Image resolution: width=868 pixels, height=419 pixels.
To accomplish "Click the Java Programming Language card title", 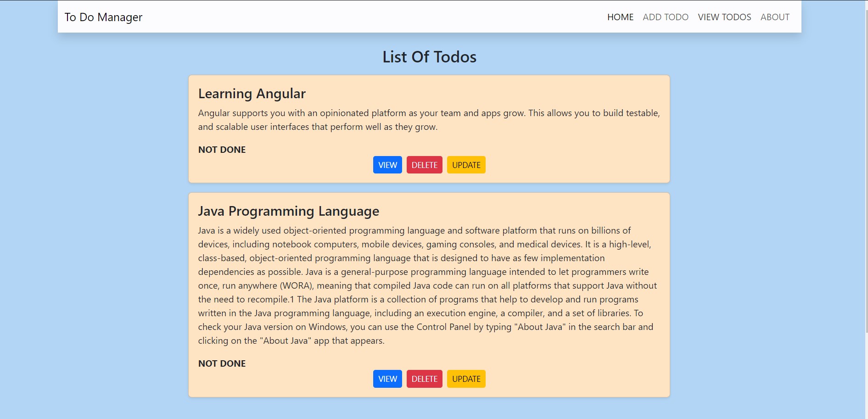I will 288,211.
